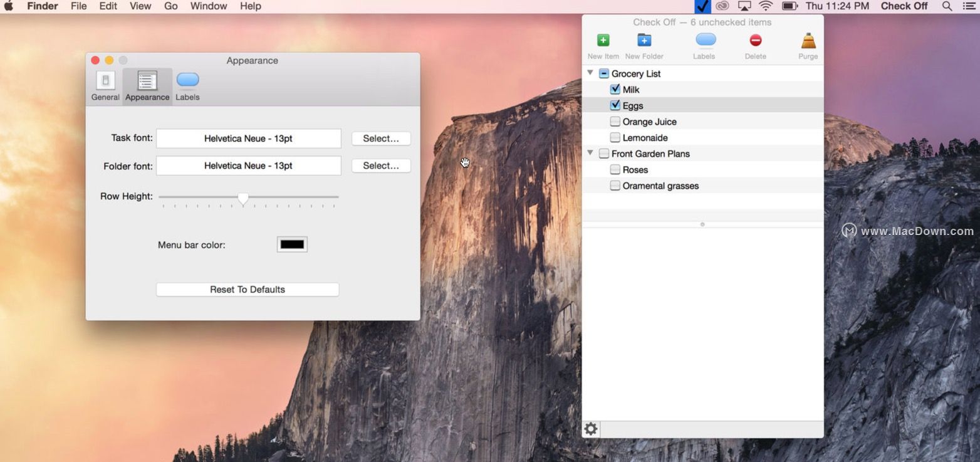Collapse the Grocery List folder
980x462 pixels.
click(x=590, y=73)
